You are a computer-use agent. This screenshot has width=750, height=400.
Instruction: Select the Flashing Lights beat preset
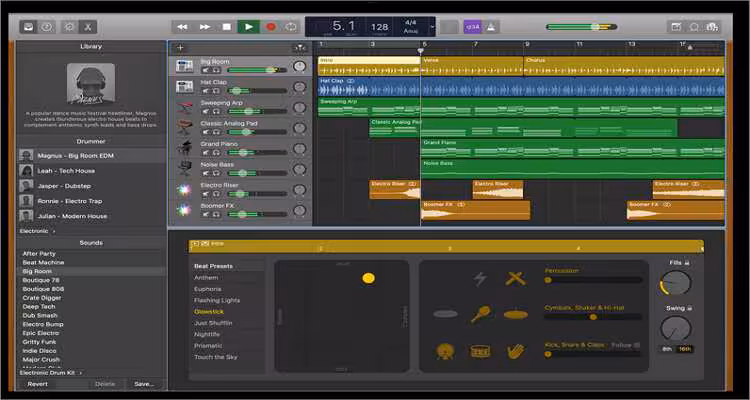coord(217,300)
